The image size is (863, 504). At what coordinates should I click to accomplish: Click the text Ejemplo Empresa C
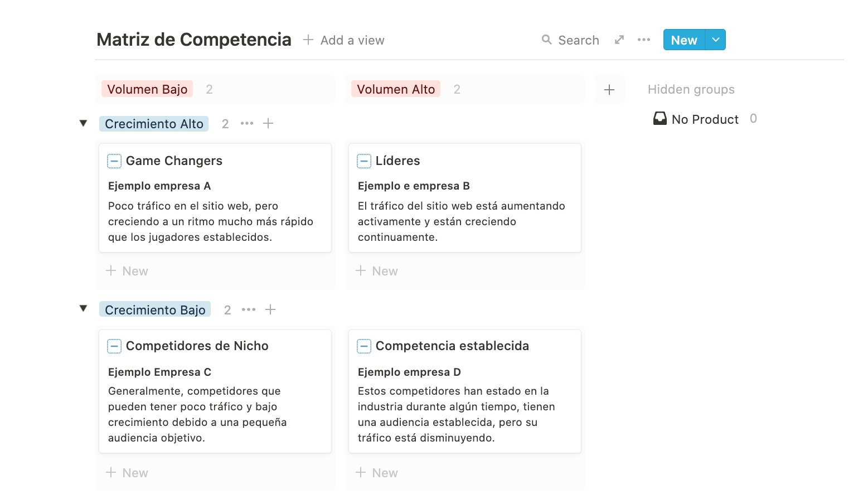[x=159, y=372]
